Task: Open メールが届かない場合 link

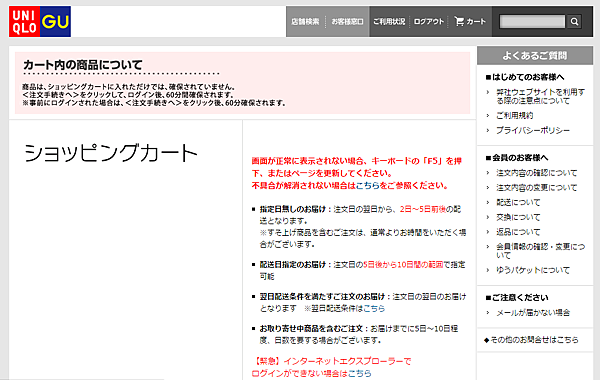Action: (x=533, y=313)
